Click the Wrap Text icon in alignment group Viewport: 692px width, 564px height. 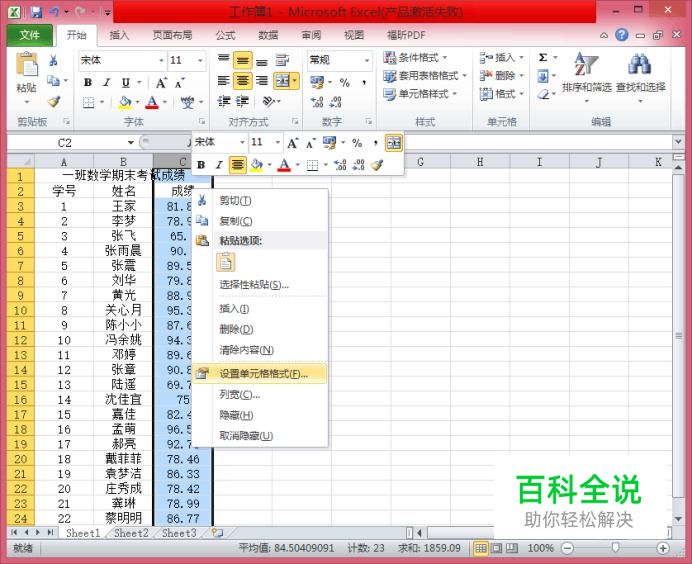click(x=282, y=60)
